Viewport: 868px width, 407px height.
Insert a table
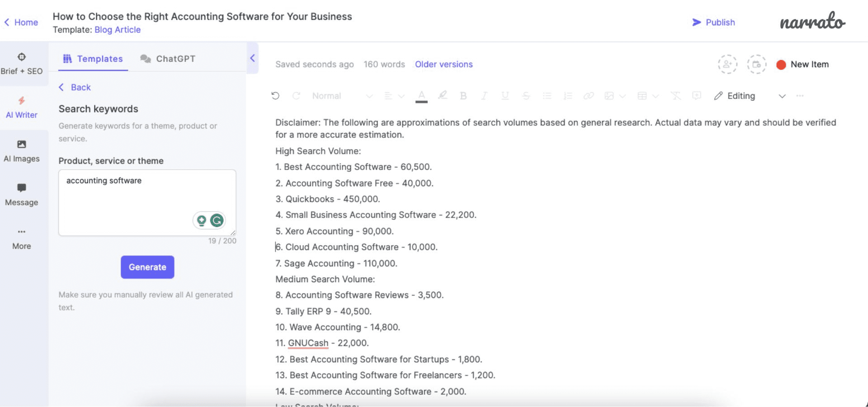click(x=642, y=96)
